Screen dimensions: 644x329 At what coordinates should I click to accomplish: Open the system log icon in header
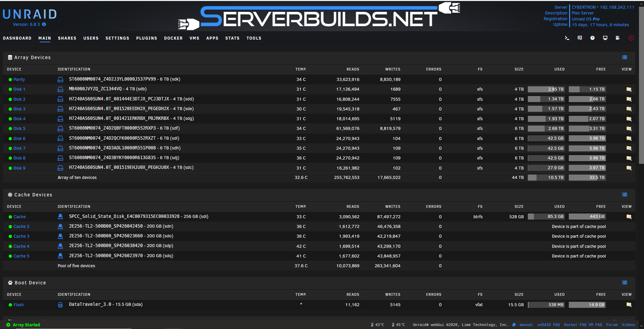617,38
